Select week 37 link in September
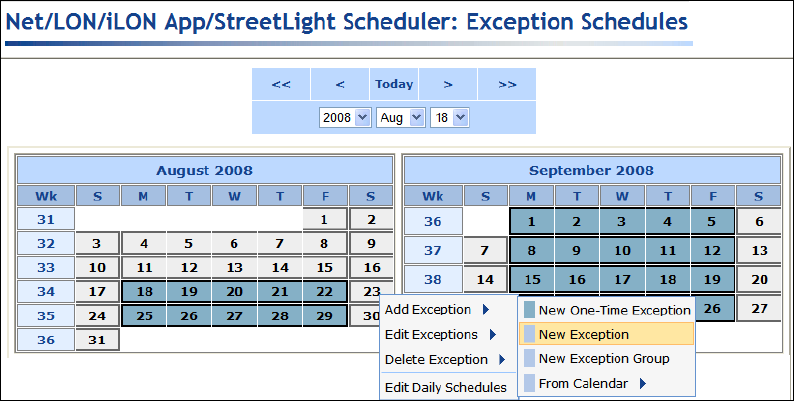The height and width of the screenshot is (401, 794). coord(433,250)
